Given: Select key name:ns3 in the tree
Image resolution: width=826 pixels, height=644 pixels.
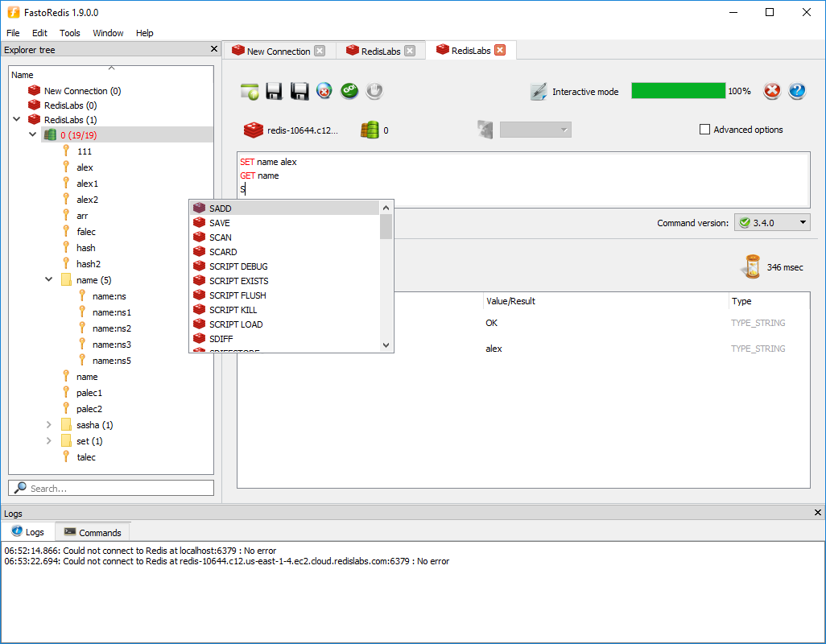Looking at the screenshot, I should coord(112,345).
